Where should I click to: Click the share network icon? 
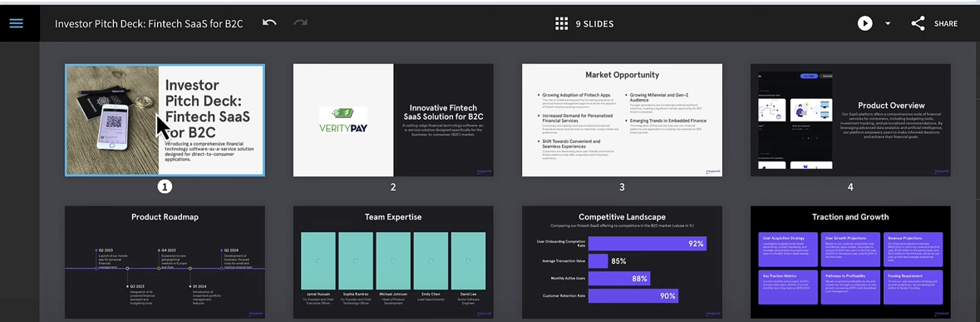pyautogui.click(x=918, y=24)
